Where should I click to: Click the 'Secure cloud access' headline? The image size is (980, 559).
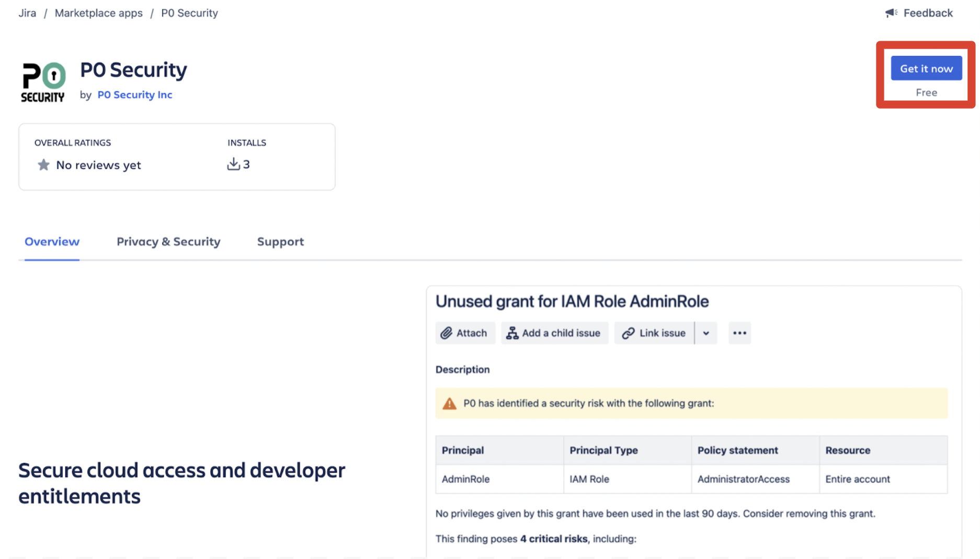click(181, 483)
